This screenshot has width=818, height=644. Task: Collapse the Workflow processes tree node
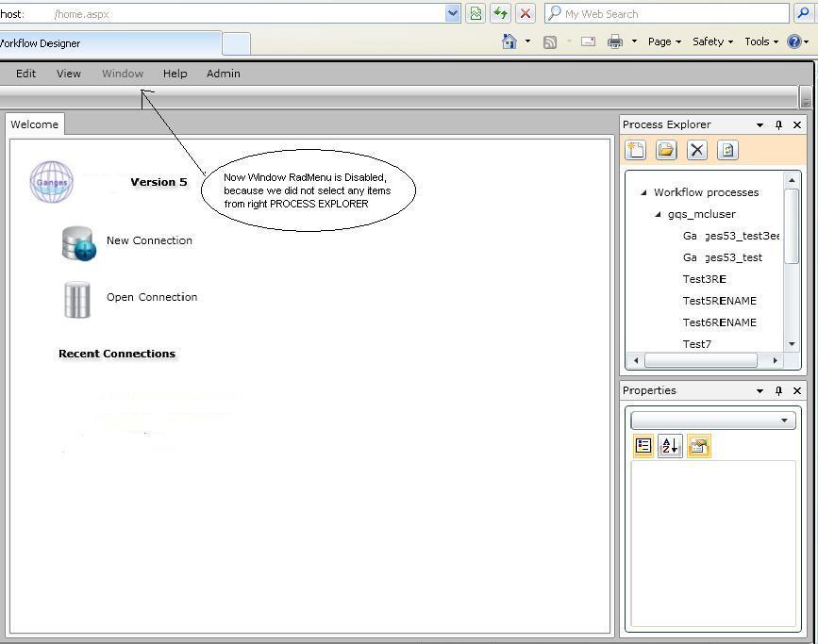coord(643,192)
